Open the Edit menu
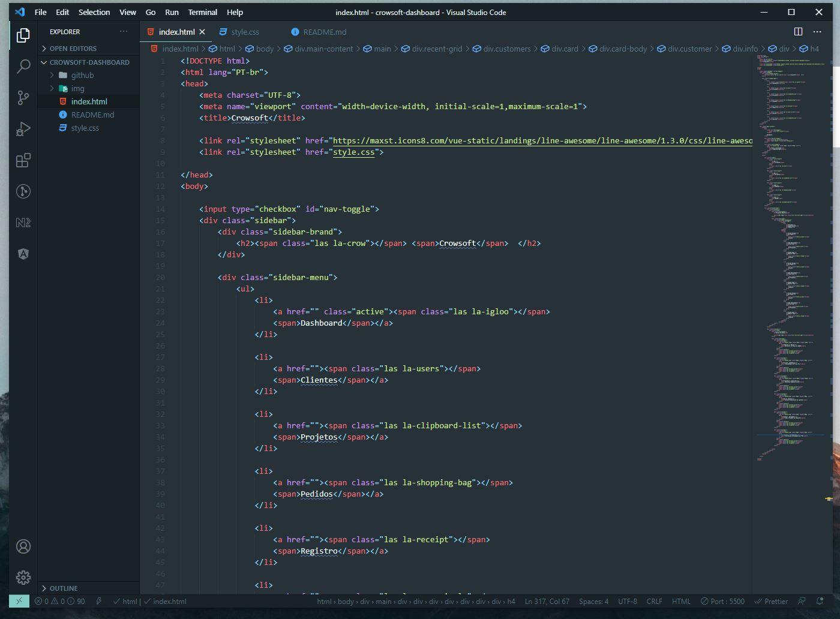Screen dimensions: 840x619 click(62, 12)
